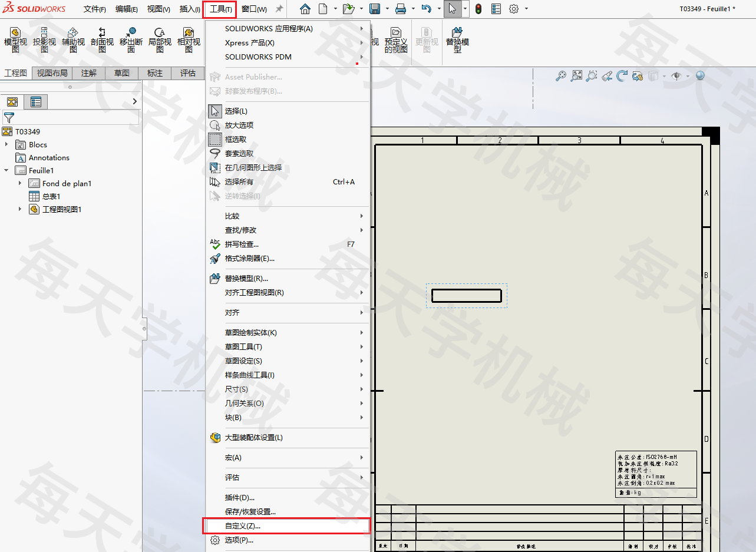Collapse the Feuille1 tree node

point(6,170)
